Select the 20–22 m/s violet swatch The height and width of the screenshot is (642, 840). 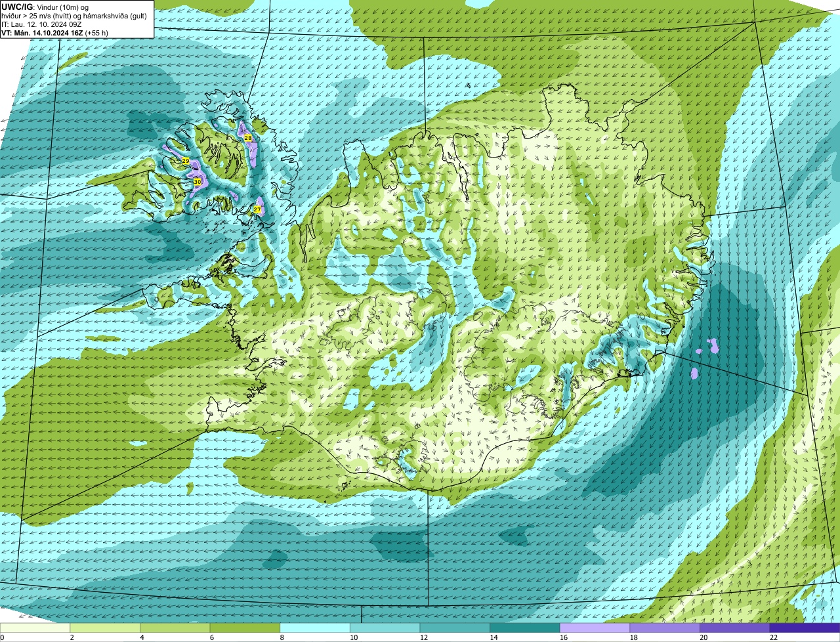point(735,628)
